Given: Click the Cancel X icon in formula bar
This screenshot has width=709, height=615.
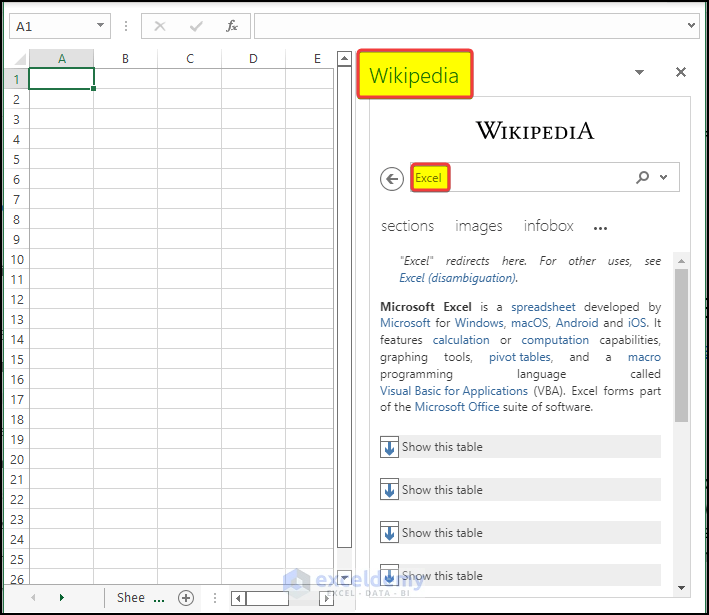Looking at the screenshot, I should pos(160,26).
